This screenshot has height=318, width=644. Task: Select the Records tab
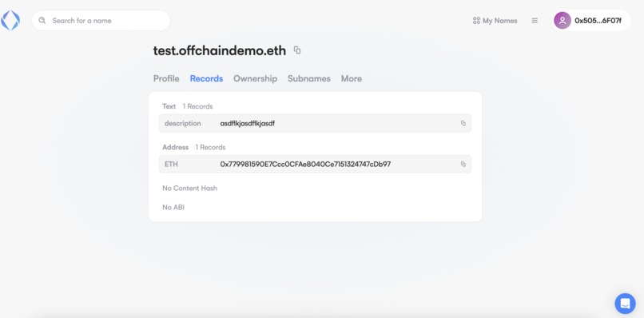206,78
